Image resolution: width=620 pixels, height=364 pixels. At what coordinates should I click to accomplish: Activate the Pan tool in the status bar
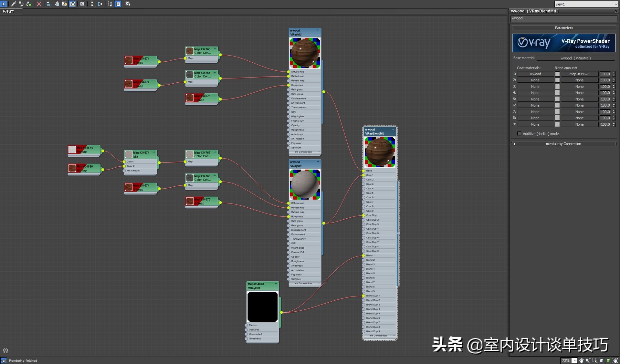point(581,360)
